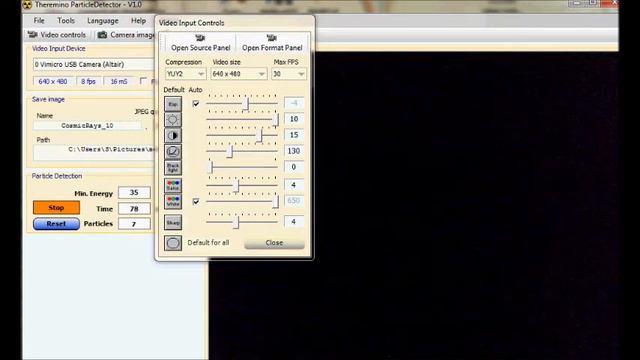Click the Camera image toolbar icon
The width and height of the screenshot is (640, 360).
coord(102,35)
